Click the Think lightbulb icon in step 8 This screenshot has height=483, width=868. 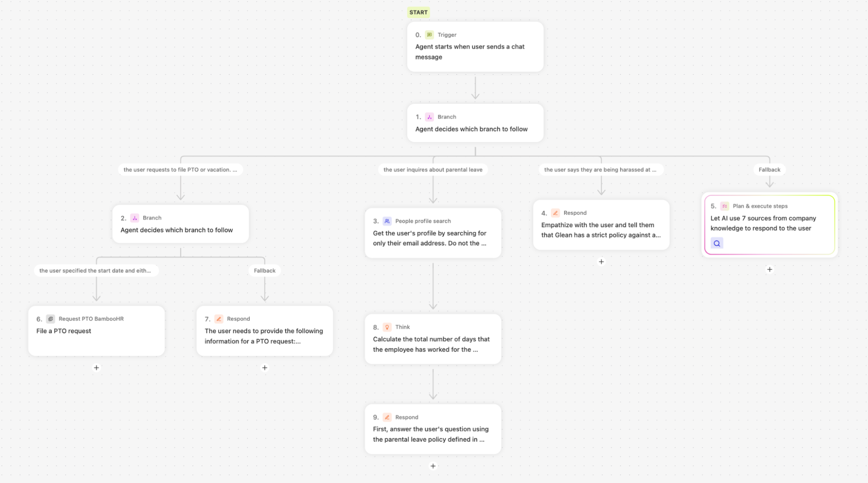tap(387, 327)
